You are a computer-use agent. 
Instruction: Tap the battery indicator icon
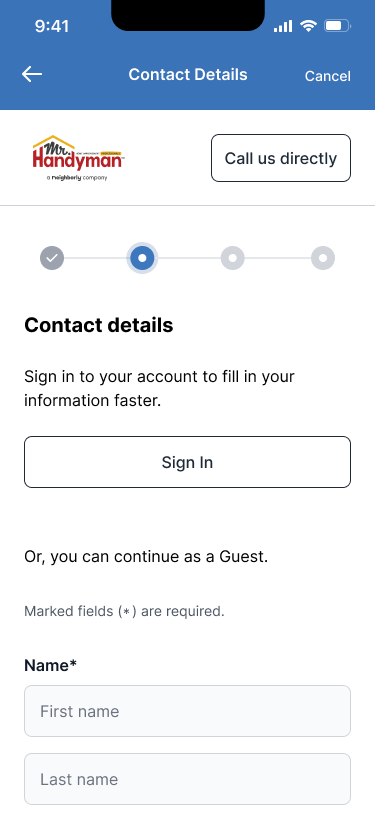click(337, 26)
